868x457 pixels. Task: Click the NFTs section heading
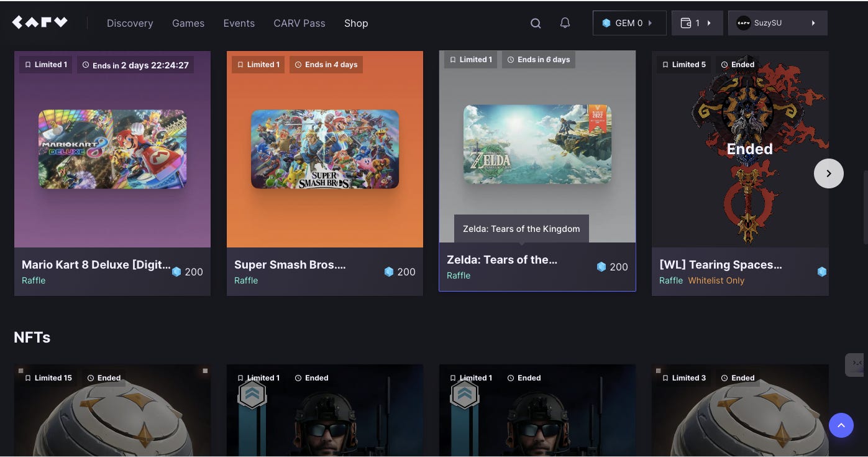click(x=32, y=337)
